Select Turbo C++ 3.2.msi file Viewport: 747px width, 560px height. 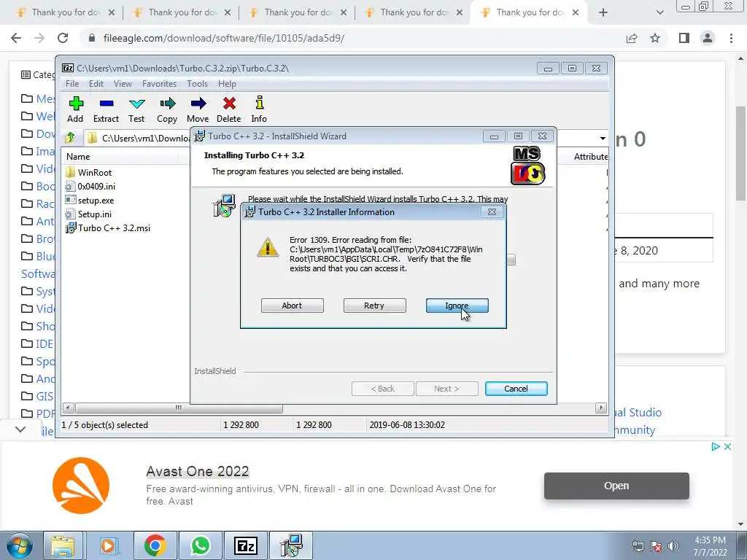pos(114,228)
